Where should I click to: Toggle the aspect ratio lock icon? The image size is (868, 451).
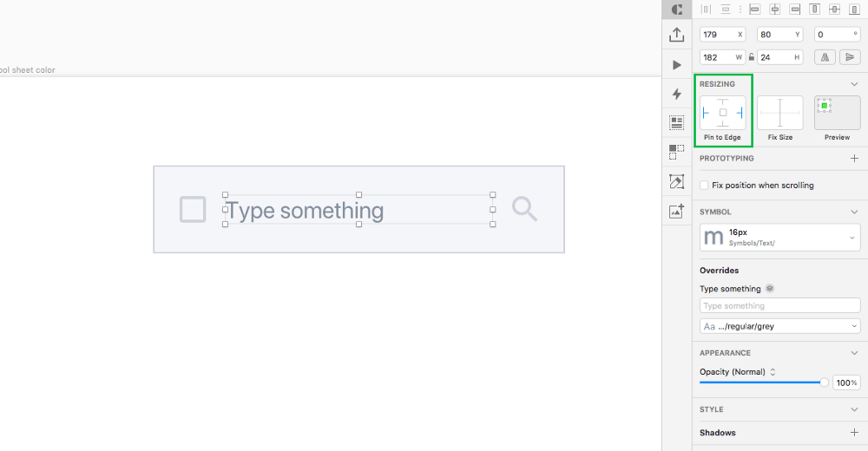pos(751,57)
